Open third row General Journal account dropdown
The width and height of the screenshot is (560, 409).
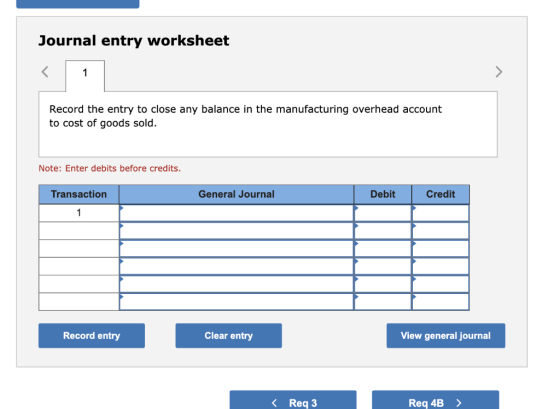[x=236, y=249]
